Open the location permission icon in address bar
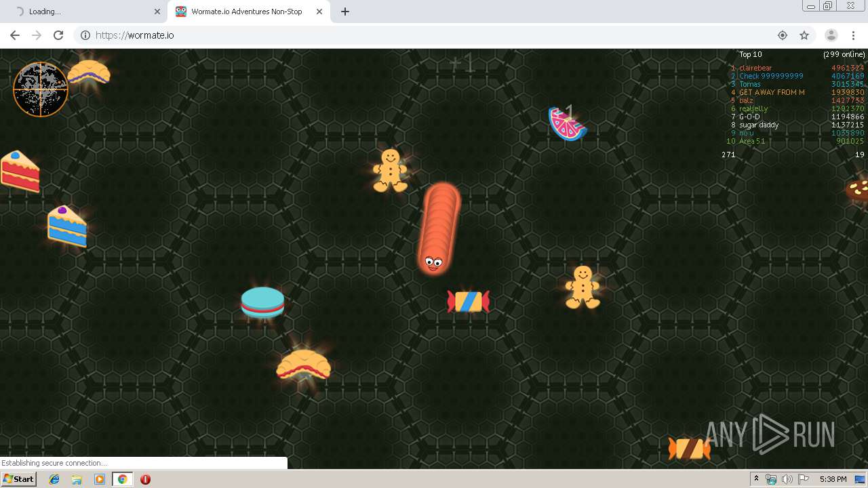This screenshot has width=868, height=488. coord(783,35)
